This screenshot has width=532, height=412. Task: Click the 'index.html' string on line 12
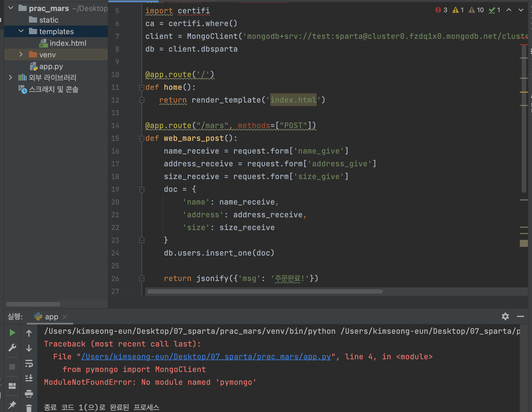tap(293, 100)
